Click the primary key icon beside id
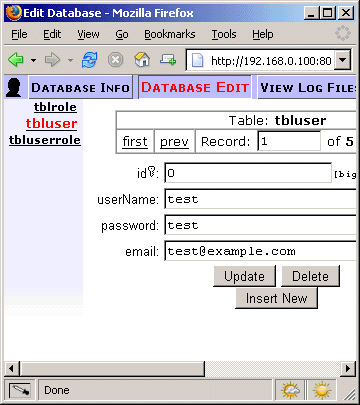Viewport: 360px width, 405px height. [x=152, y=172]
